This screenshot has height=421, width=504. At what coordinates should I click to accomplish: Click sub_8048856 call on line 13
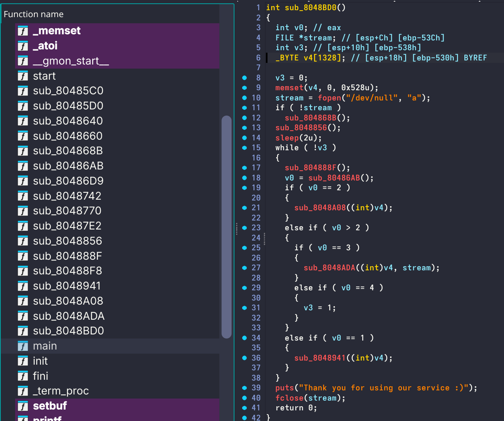click(301, 128)
